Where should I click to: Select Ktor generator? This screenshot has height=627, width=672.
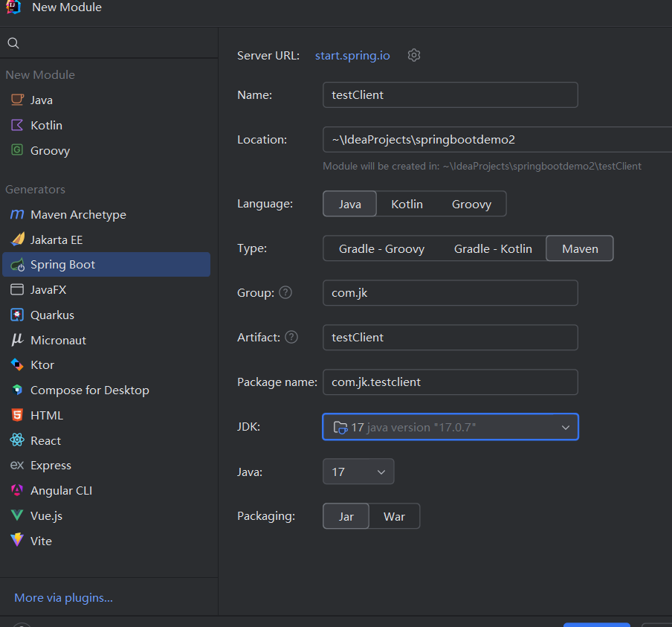point(106,365)
